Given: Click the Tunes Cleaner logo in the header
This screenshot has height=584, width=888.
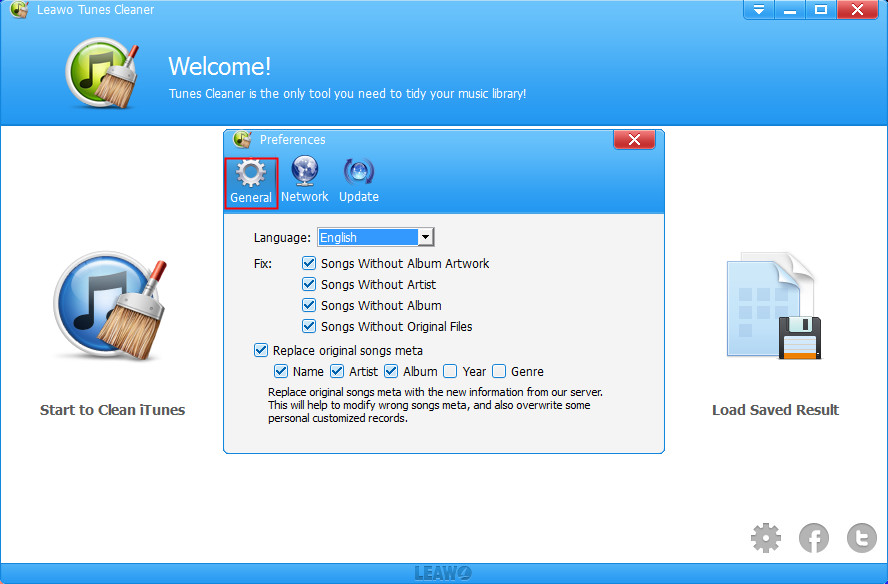Looking at the screenshot, I should click(x=103, y=73).
